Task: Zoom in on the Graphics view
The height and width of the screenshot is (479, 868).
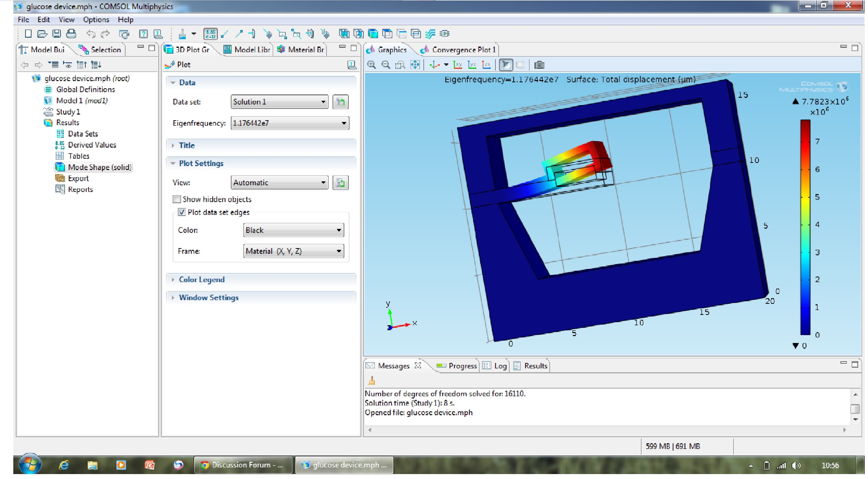Action: 372,65
